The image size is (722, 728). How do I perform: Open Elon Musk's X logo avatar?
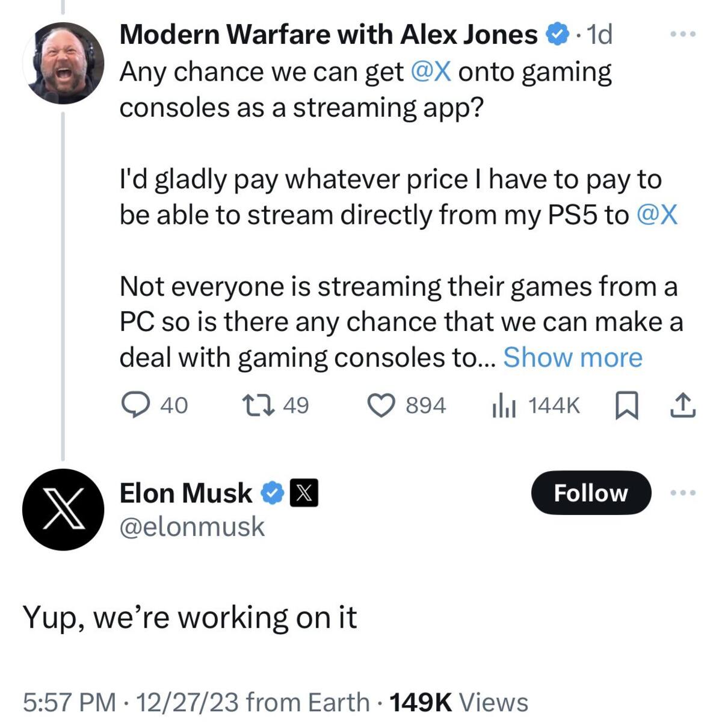click(x=63, y=509)
